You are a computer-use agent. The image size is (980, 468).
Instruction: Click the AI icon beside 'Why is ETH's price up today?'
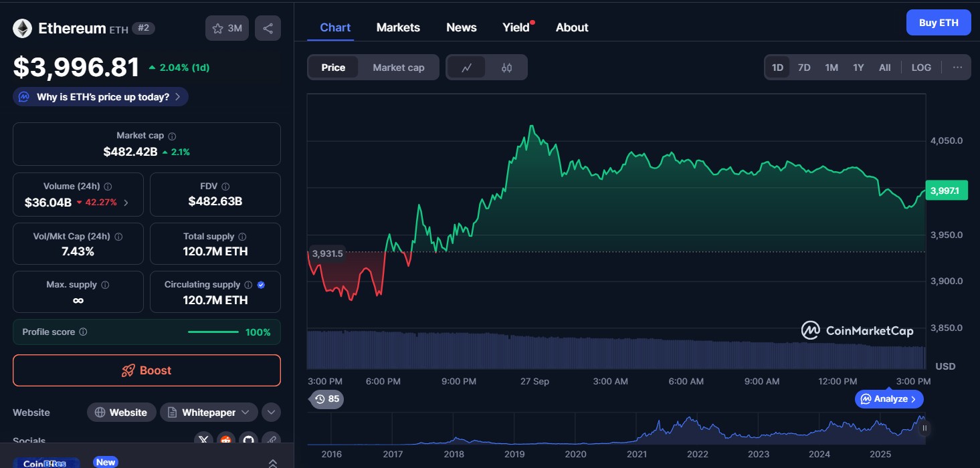pos(24,97)
